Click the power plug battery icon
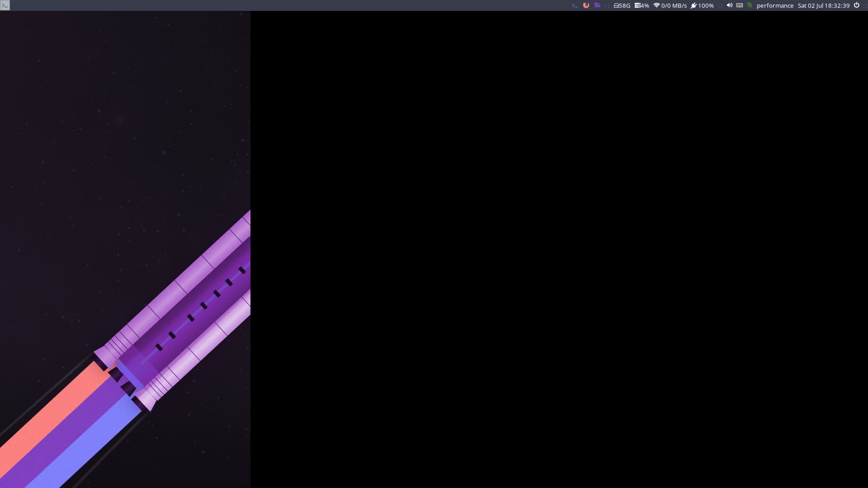This screenshot has width=868, height=488. [x=693, y=5]
